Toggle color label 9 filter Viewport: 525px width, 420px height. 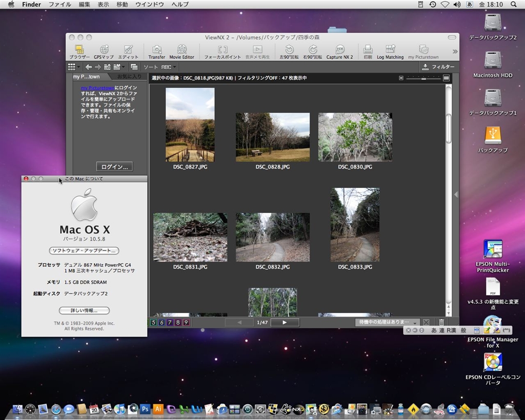click(x=186, y=323)
